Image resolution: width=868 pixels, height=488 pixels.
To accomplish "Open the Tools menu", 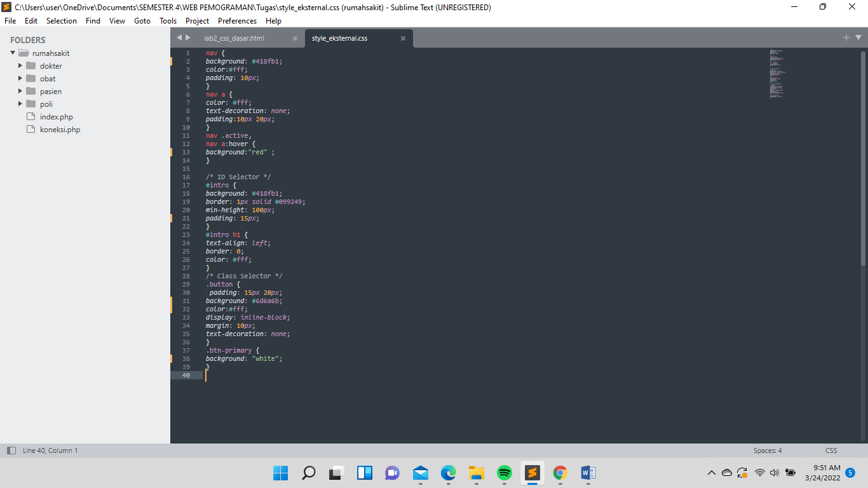I will (x=168, y=21).
